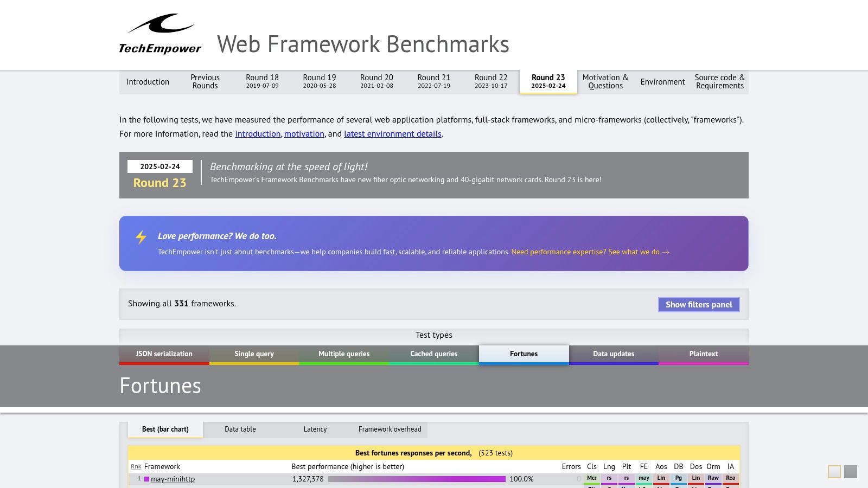The height and width of the screenshot is (488, 868).
Task: Click the purple swatch beside may-minihttp
Action: [146, 479]
